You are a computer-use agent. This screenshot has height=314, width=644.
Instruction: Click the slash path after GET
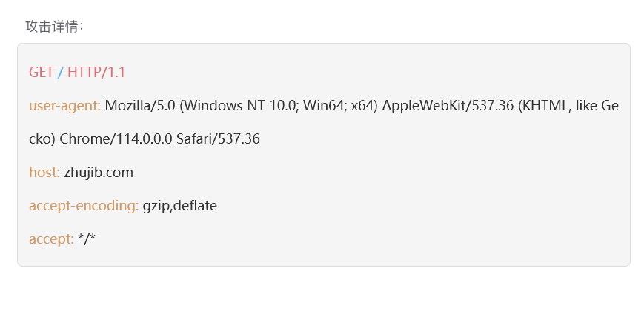[60, 72]
